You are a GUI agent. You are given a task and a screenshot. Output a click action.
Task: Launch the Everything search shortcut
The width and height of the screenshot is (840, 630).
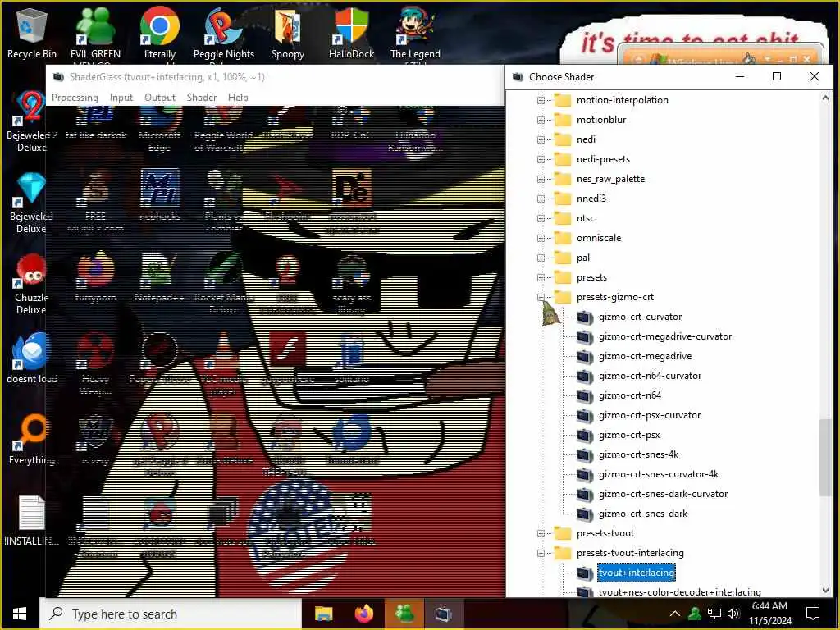point(32,440)
